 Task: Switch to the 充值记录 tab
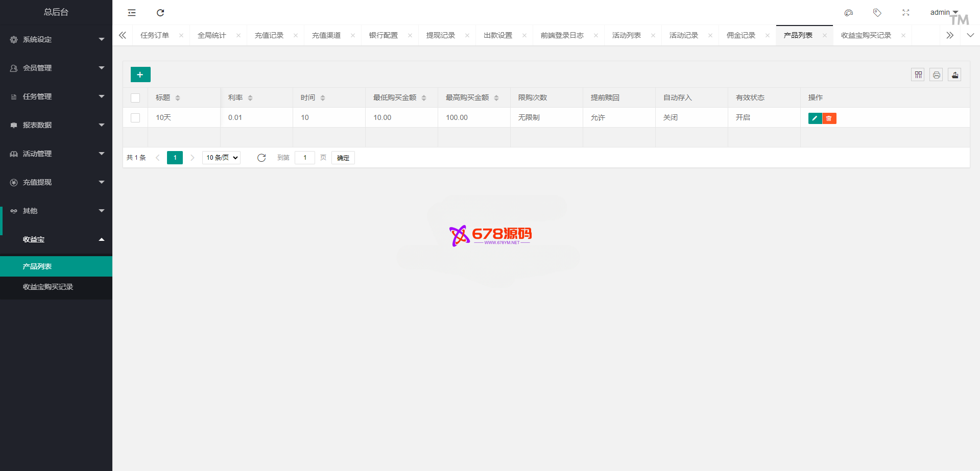(x=269, y=35)
